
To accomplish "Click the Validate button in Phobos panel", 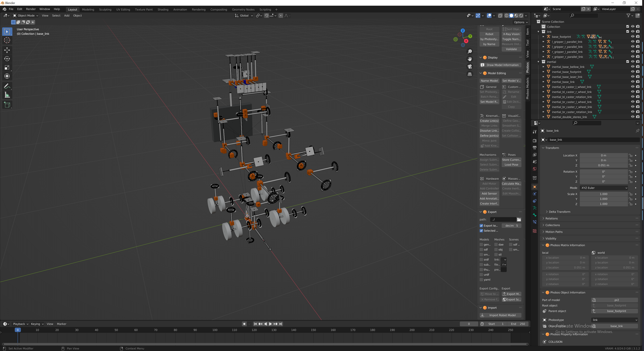I will 511,49.
